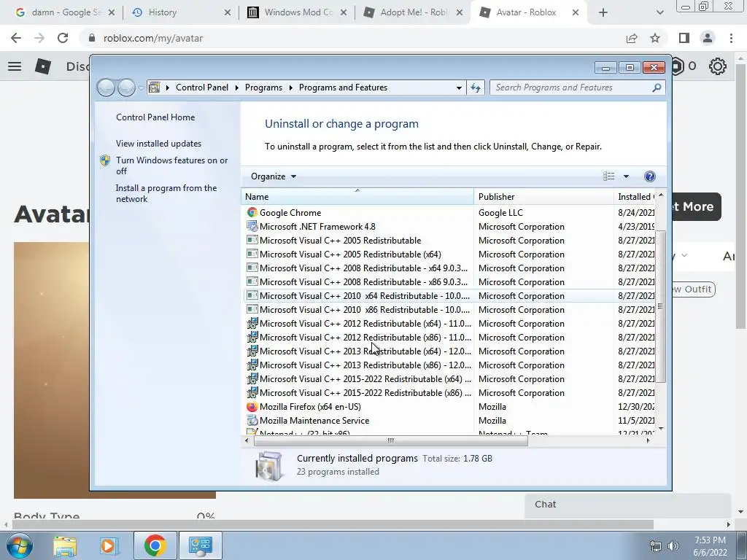Expand arrow after Programs breadcrumb
Screen dimensions: 747x560
click(x=290, y=87)
